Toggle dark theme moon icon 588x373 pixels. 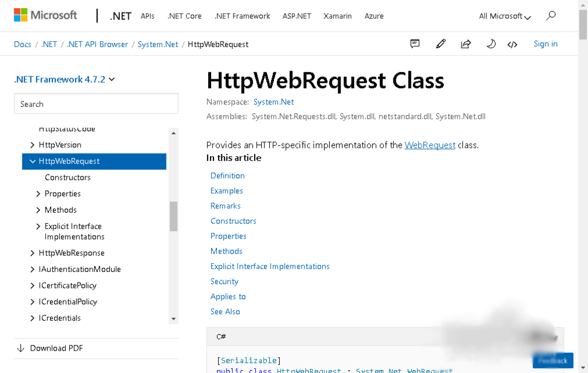pyautogui.click(x=490, y=44)
